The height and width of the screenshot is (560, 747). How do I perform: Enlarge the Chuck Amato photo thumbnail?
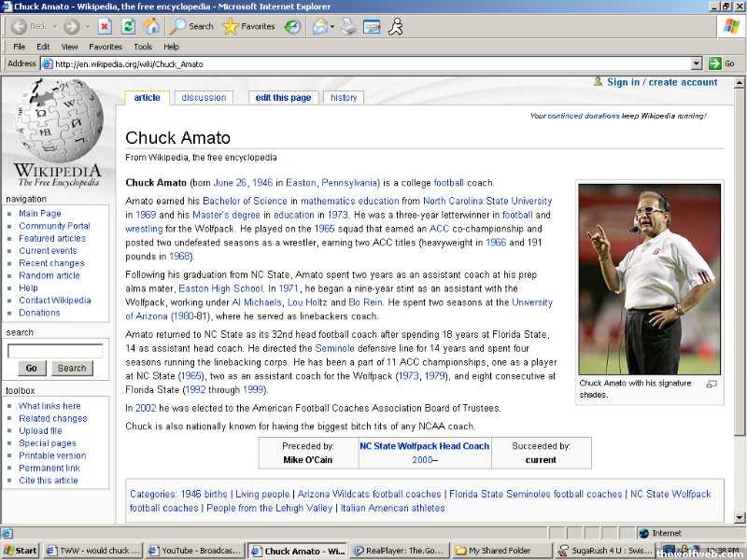coord(712,384)
